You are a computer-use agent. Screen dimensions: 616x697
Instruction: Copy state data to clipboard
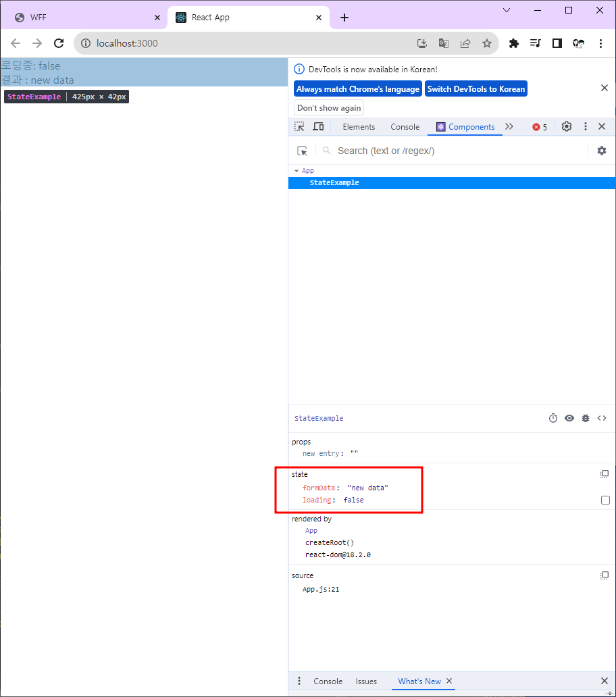click(605, 474)
